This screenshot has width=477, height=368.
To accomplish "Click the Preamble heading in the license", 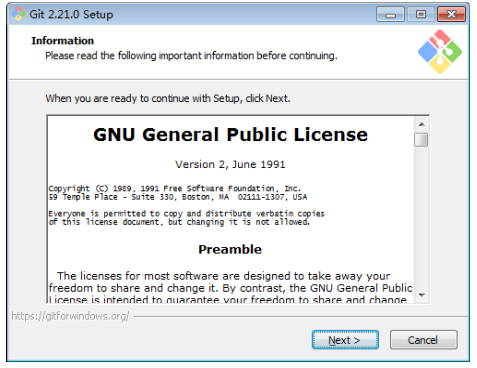I will pos(230,249).
